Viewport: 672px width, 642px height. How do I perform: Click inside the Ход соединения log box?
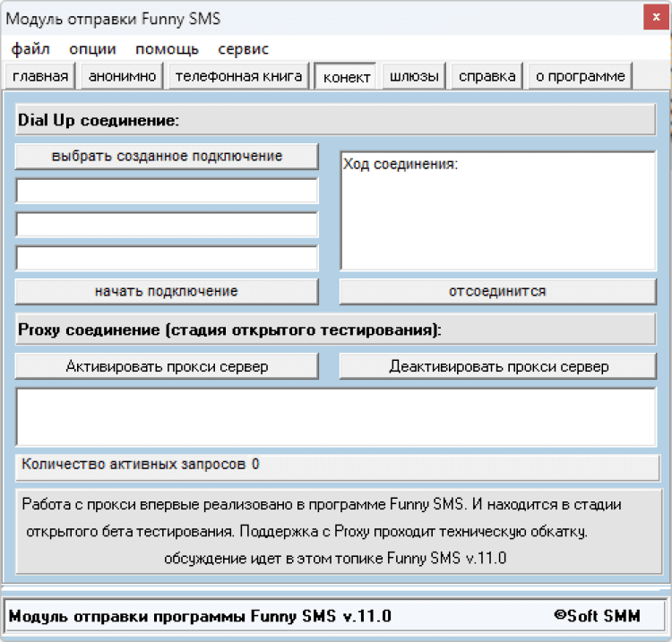point(498,210)
